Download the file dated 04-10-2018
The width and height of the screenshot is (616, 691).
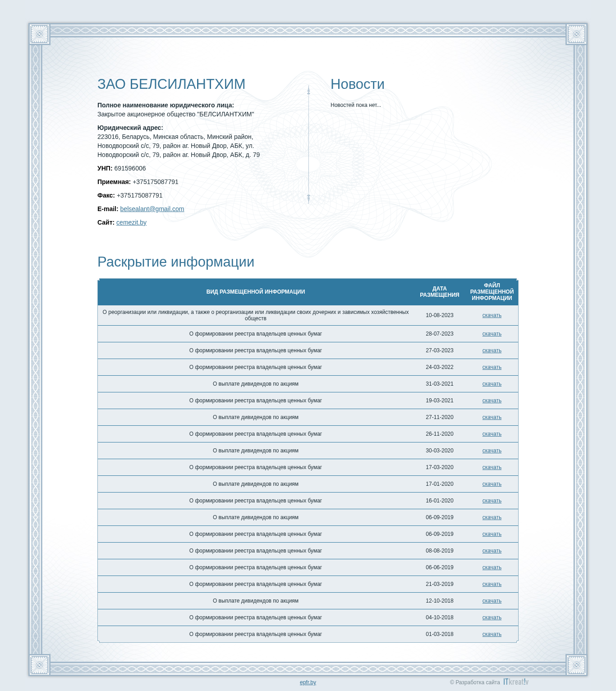tap(492, 617)
